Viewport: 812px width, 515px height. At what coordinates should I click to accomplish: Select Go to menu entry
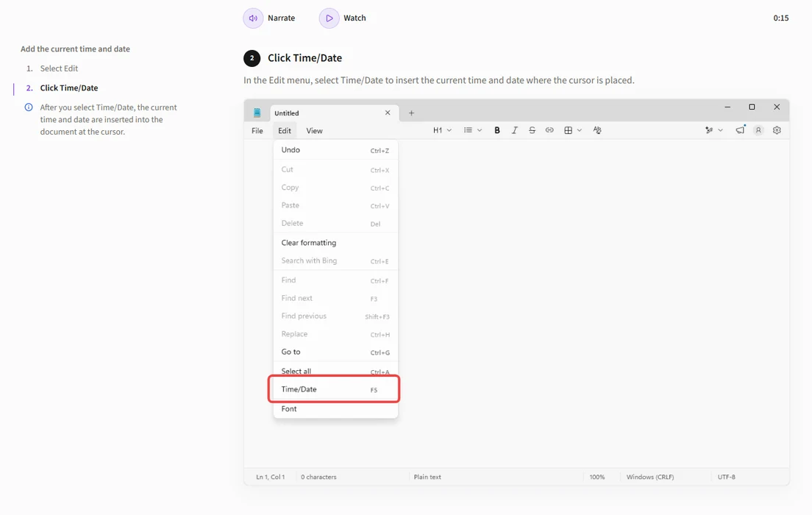pos(335,352)
